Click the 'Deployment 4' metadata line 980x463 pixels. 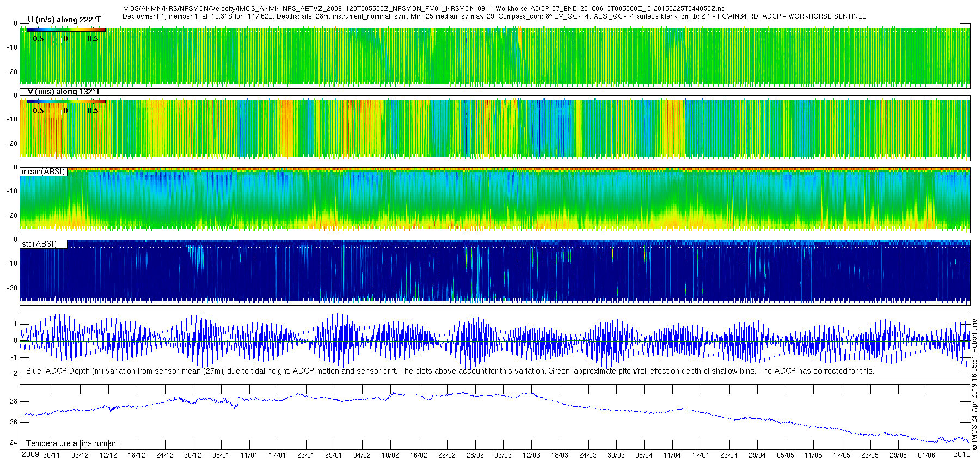tap(493, 16)
